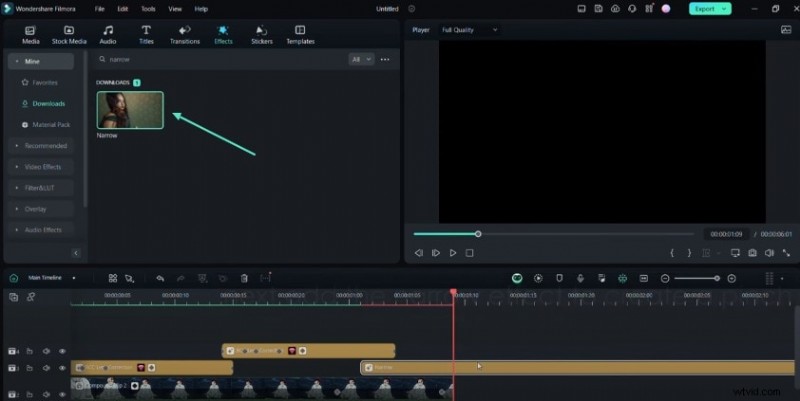
Task: Select the Narrow effect thumbnail
Action: [x=130, y=110]
